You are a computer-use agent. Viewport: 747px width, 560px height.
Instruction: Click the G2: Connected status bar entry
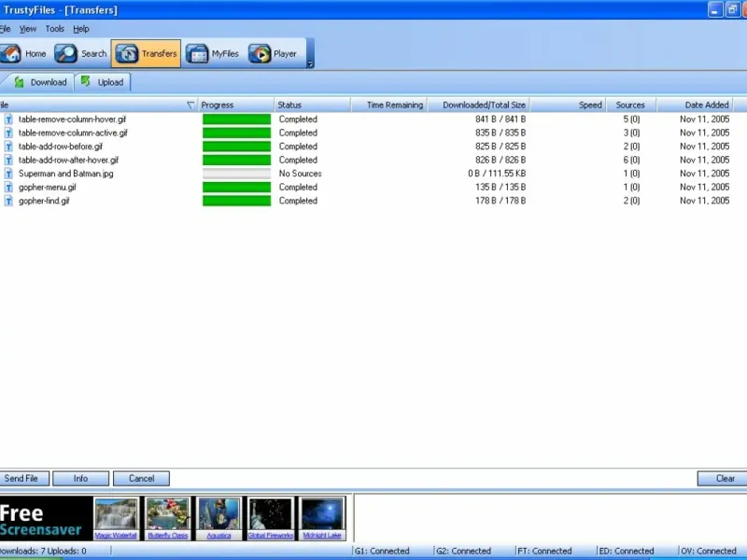coord(463,551)
